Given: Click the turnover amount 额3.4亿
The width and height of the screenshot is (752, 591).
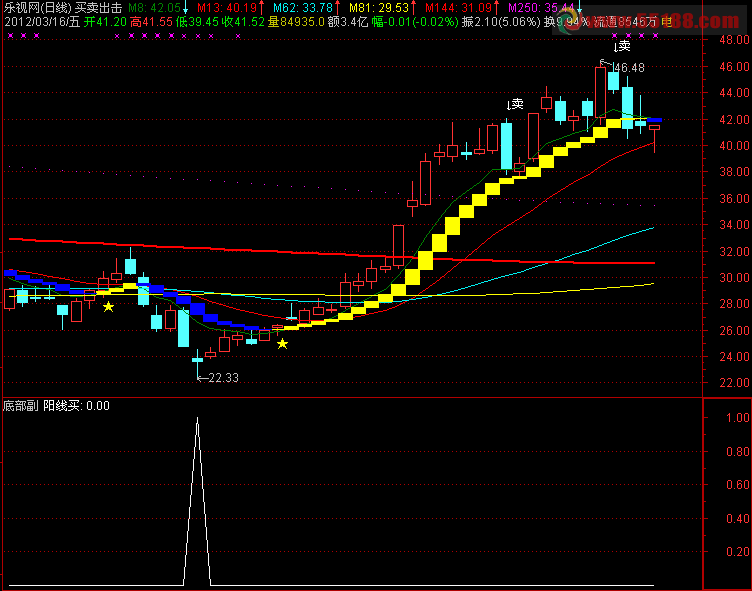Looking at the screenshot, I should (x=348, y=22).
